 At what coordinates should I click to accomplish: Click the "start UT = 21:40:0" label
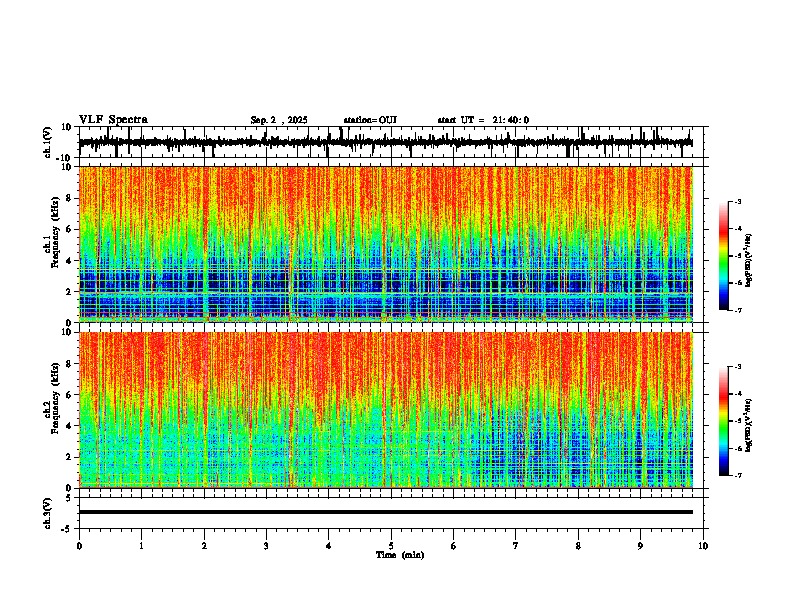483,120
